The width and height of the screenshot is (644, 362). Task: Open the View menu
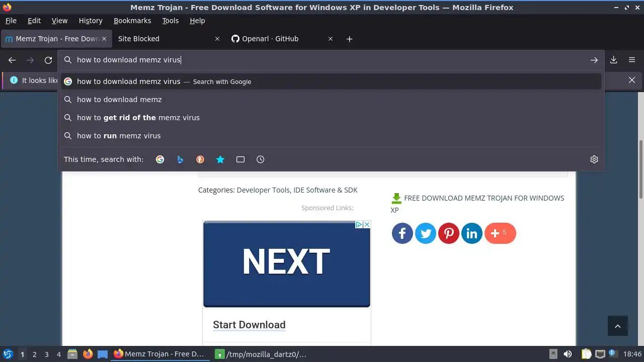coord(59,21)
